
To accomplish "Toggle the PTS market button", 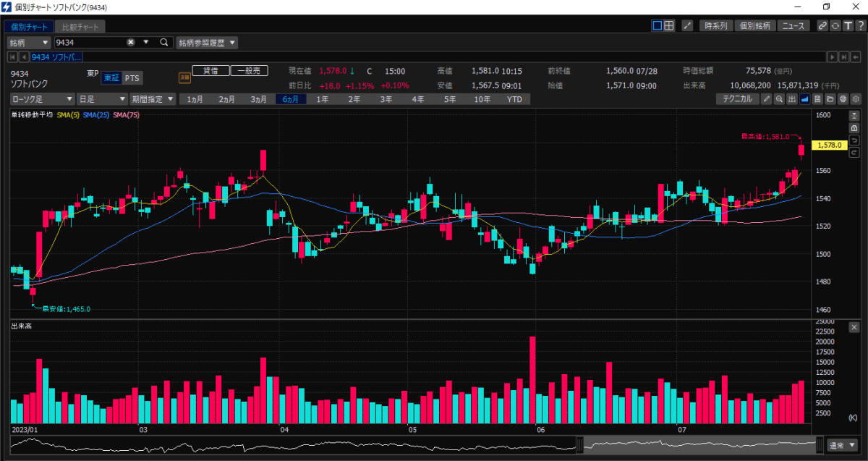I will (x=132, y=78).
